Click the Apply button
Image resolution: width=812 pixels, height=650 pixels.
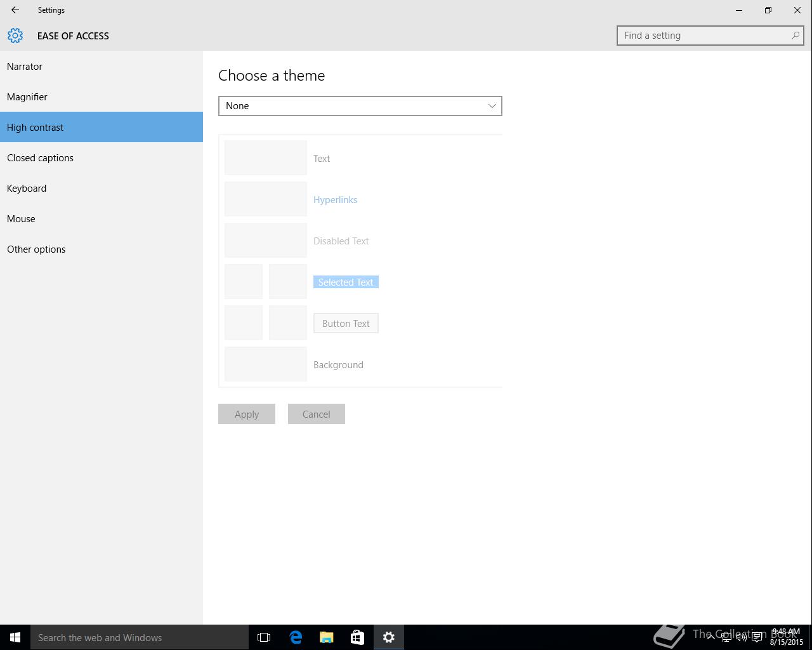click(247, 414)
